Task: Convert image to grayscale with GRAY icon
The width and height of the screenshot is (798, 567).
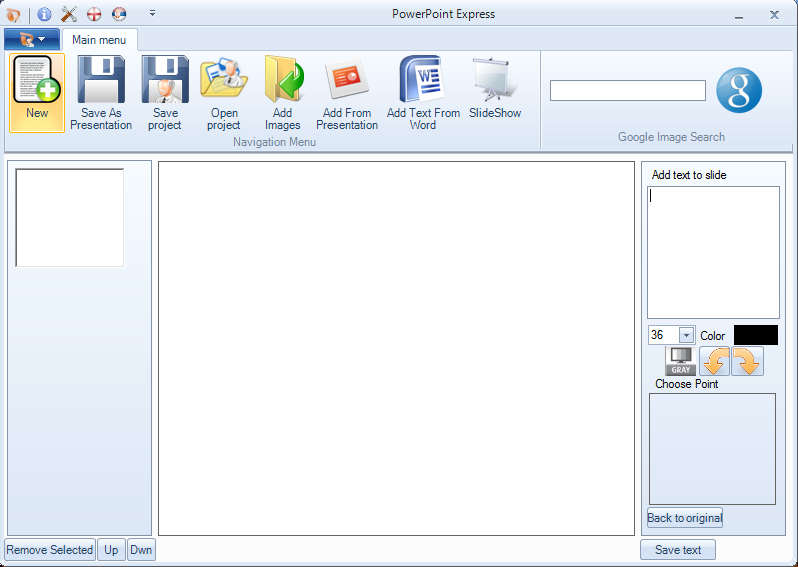Action: click(x=681, y=361)
